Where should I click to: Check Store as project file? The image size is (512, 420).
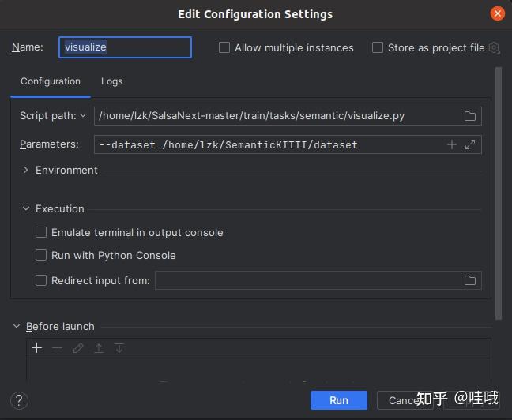click(x=378, y=47)
